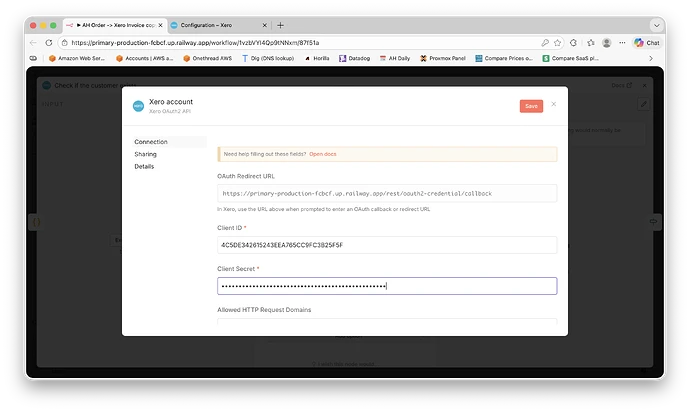The height and width of the screenshot is (412, 690).
Task: Click into the Client ID field
Action: (387, 245)
